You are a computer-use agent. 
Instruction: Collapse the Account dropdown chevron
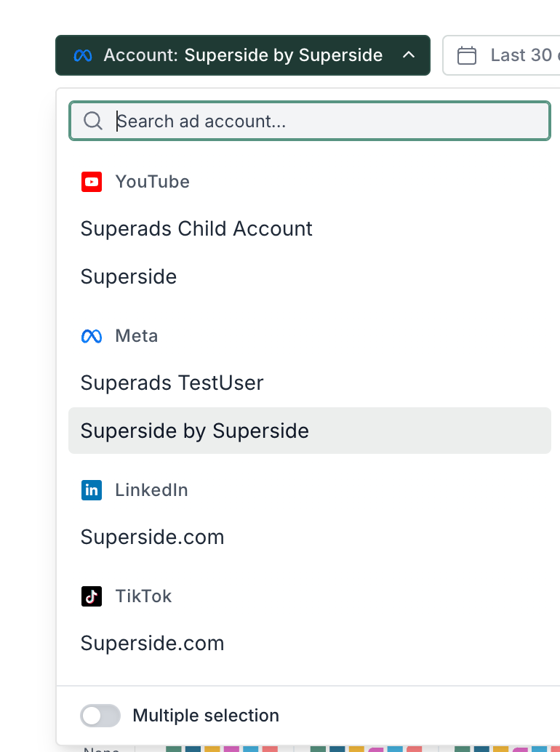[x=409, y=55]
